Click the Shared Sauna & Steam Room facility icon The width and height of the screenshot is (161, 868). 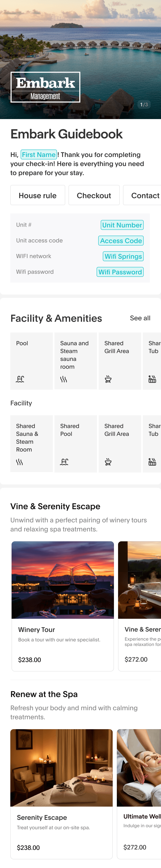(21, 462)
